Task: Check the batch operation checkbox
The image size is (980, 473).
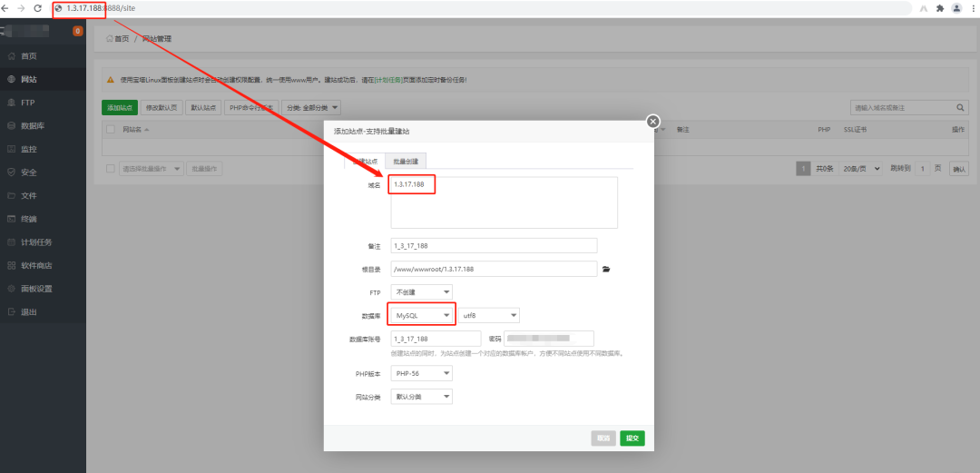Action: coord(111,169)
